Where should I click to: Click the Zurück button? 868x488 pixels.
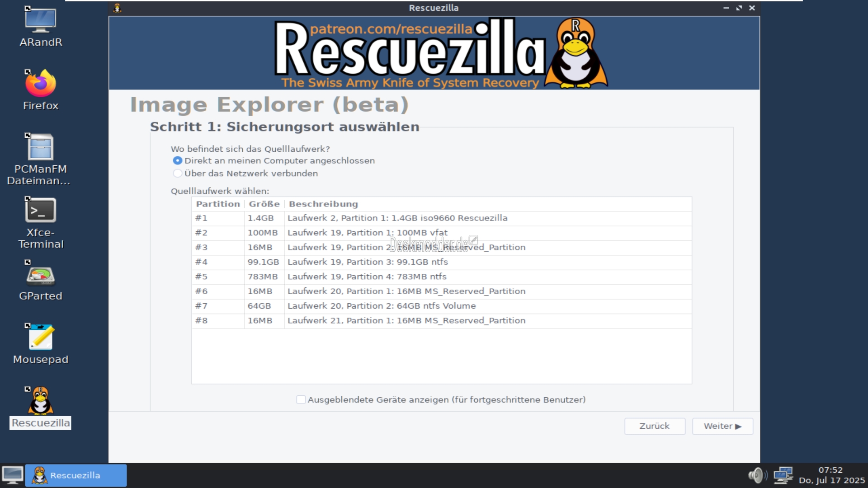coord(655,426)
